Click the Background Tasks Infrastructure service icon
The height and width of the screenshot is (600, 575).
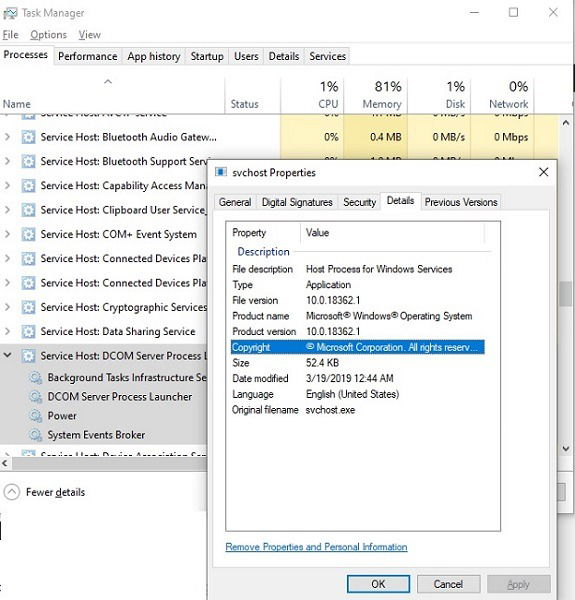coord(36,377)
